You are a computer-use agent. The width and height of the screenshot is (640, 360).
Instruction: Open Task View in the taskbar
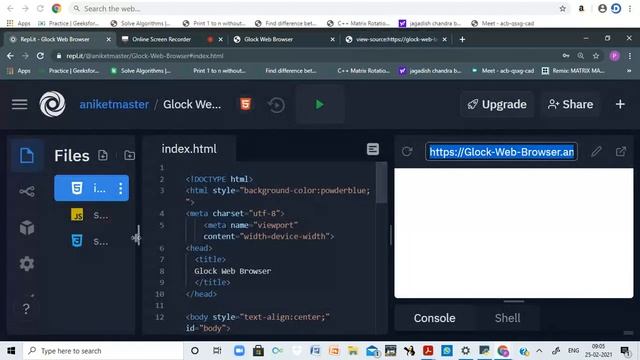(x=217, y=351)
